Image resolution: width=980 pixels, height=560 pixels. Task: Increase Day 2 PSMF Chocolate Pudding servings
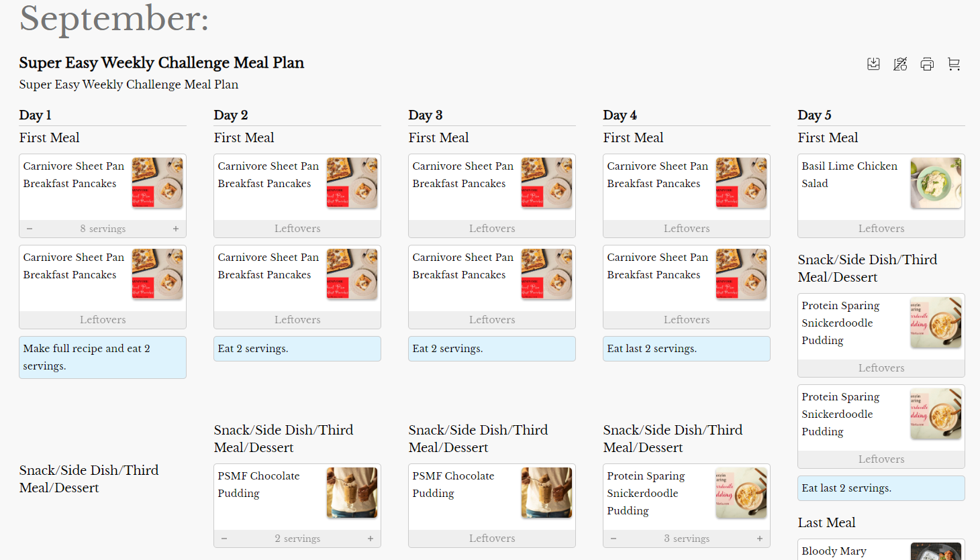click(x=371, y=539)
